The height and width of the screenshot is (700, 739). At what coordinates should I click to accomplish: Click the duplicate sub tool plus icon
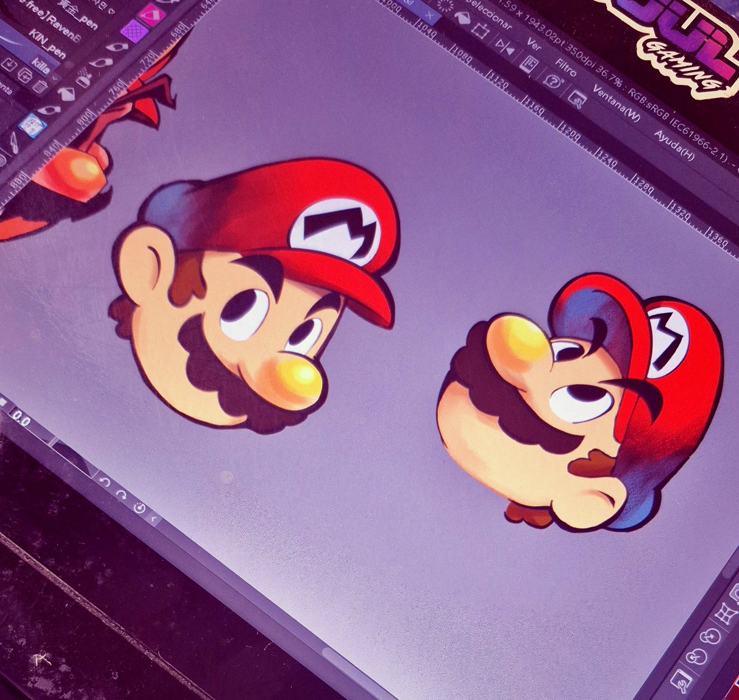tap(25, 75)
